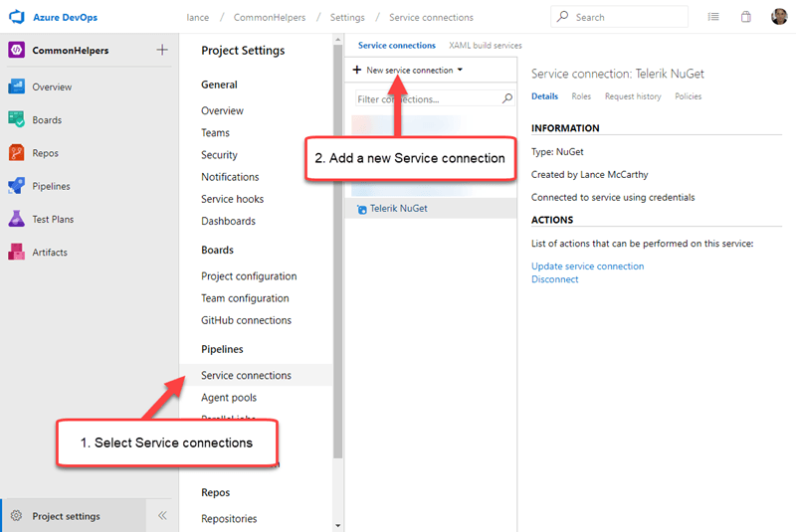796x532 pixels.
Task: Click the Disconnect link
Action: tap(554, 279)
